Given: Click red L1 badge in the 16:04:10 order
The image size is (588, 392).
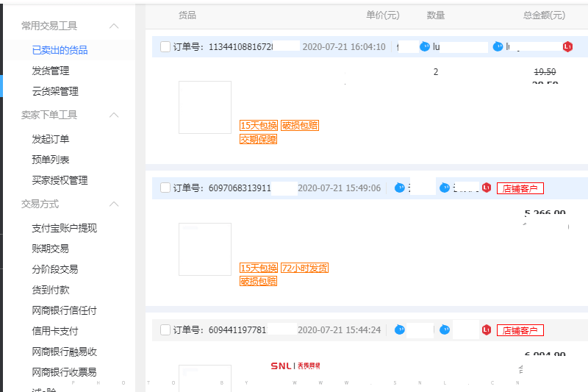Looking at the screenshot, I should 567,46.
